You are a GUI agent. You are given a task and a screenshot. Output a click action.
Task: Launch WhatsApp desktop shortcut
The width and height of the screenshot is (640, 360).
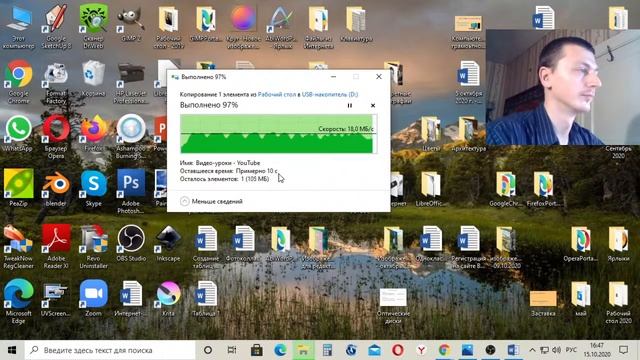(18, 133)
